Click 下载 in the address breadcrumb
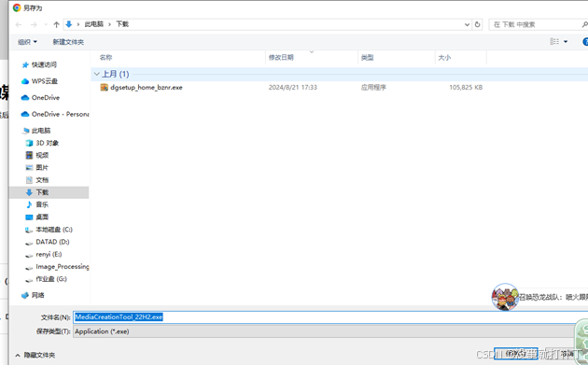The height and width of the screenshot is (365, 588). pos(122,24)
